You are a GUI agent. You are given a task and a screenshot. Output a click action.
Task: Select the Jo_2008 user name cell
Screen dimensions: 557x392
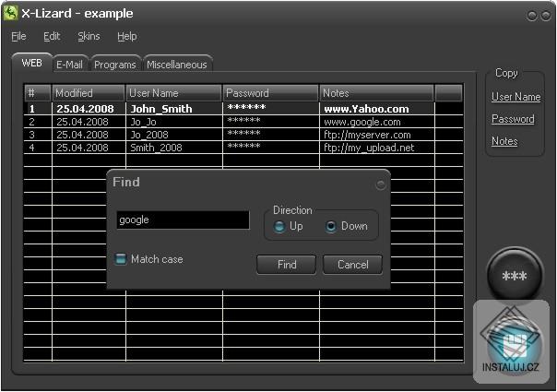pos(174,135)
